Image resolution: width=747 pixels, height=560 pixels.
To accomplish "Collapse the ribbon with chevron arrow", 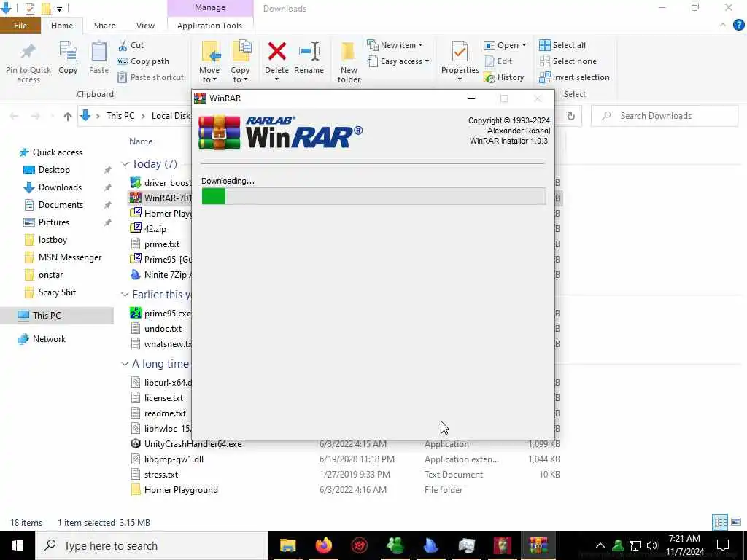I will 723,26.
